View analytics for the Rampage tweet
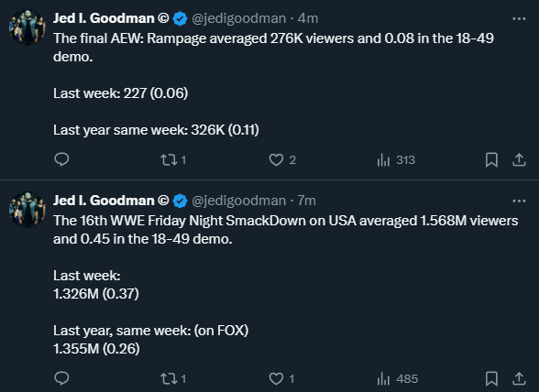 tap(396, 159)
